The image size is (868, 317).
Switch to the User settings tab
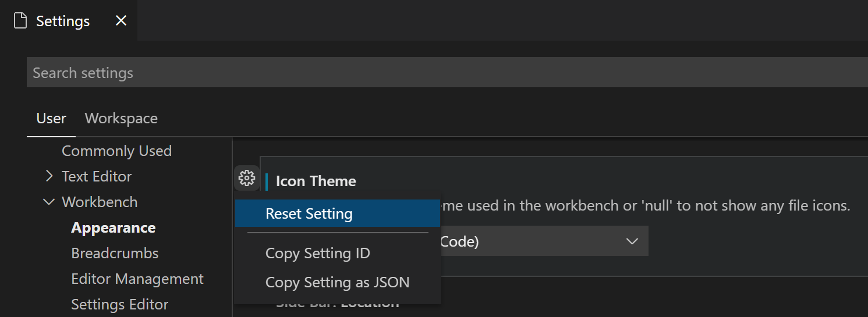(x=51, y=119)
